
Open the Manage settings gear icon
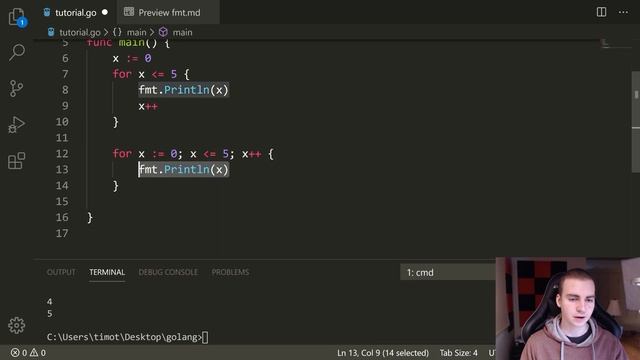pyautogui.click(x=16, y=325)
